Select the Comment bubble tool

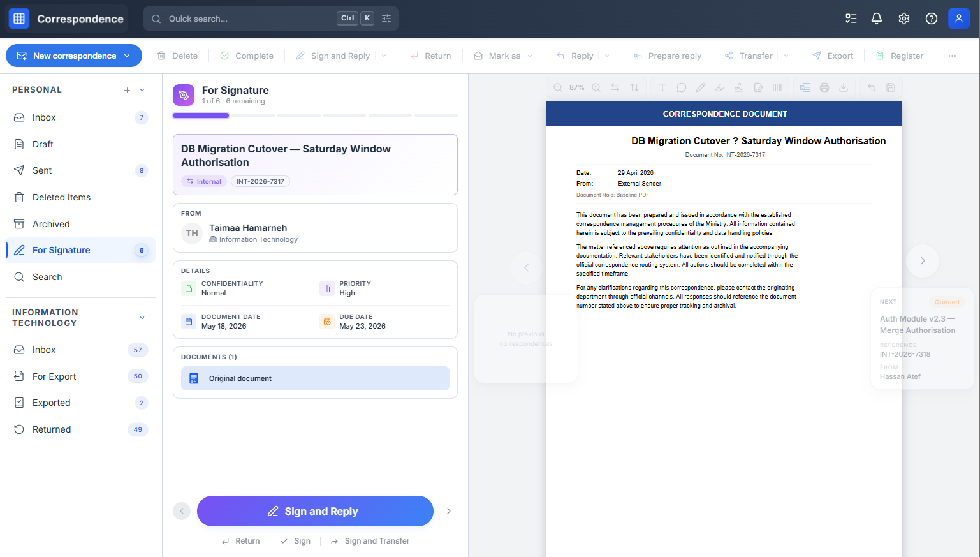[682, 87]
